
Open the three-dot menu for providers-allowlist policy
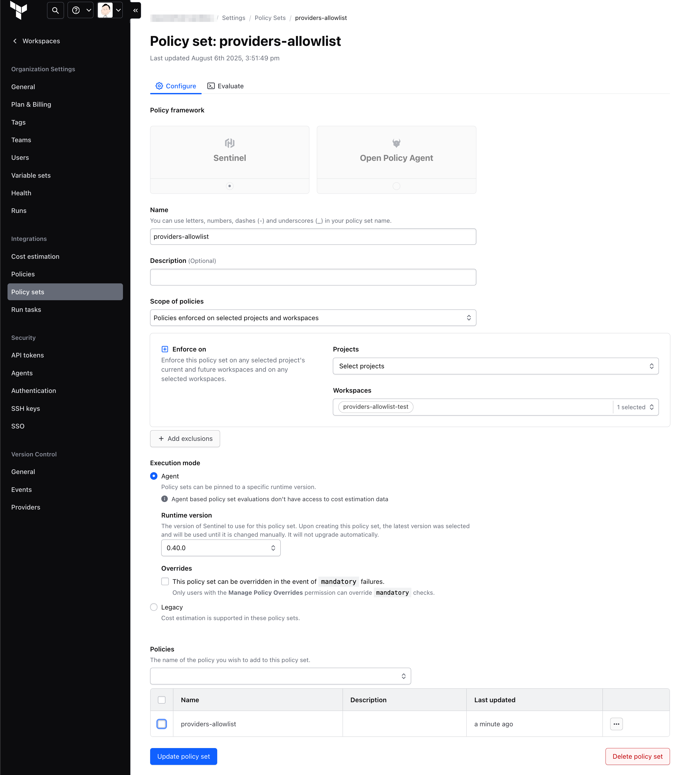pyautogui.click(x=616, y=724)
